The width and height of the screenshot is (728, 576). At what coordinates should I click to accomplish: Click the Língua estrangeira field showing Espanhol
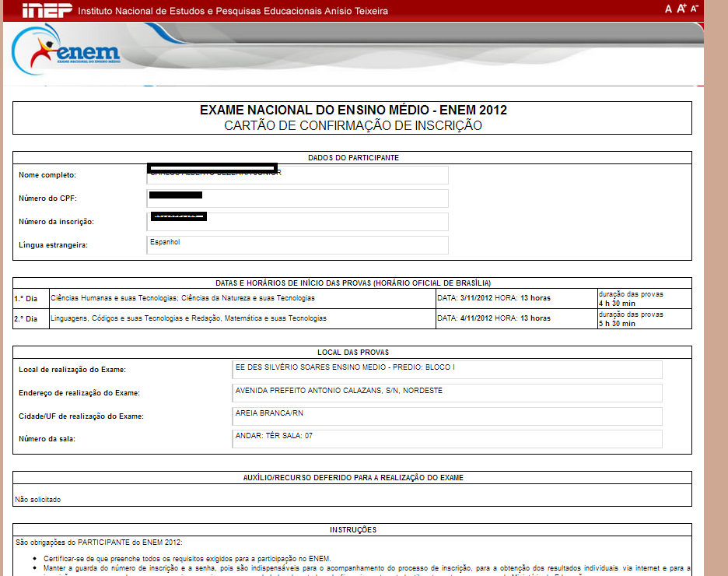coord(298,244)
